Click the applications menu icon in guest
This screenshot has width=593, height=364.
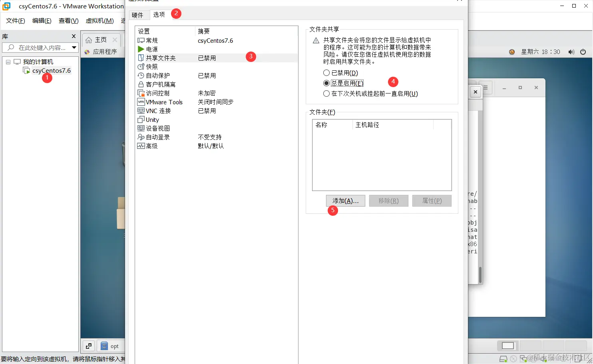[x=87, y=52]
